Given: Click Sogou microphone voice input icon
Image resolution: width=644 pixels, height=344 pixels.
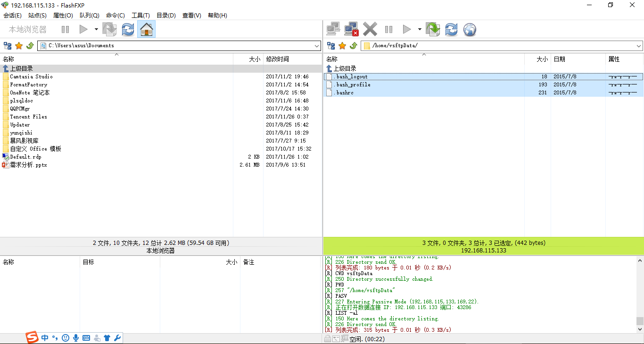Looking at the screenshot, I should [76, 338].
